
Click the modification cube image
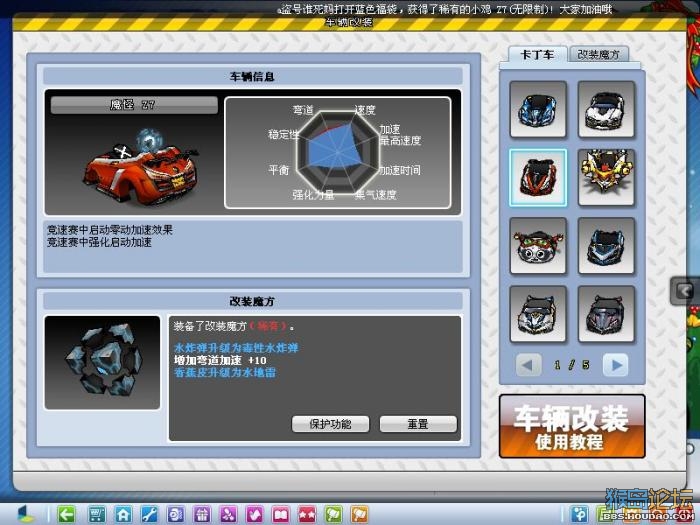102,362
